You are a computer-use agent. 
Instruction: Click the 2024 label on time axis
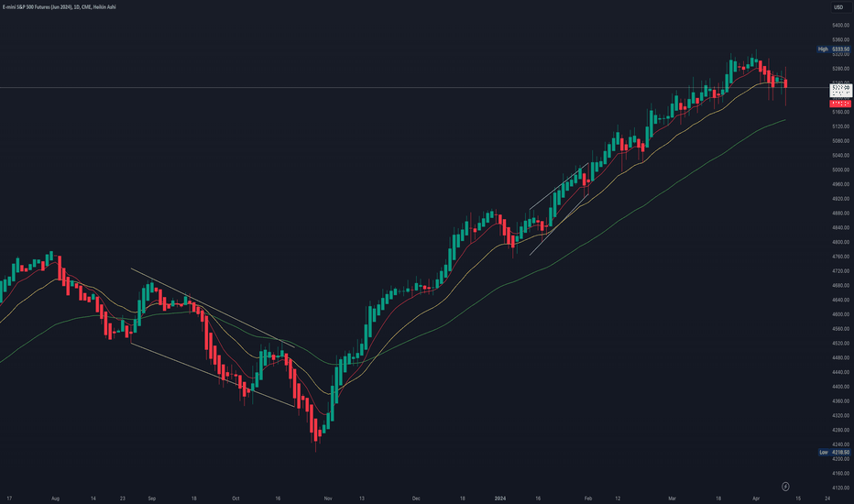pos(500,498)
